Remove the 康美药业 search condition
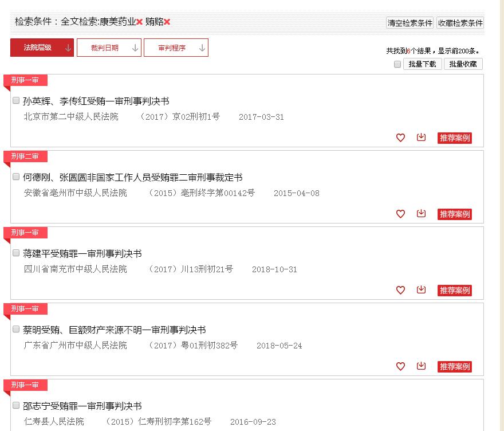The height and width of the screenshot is (431, 504). coord(139,22)
